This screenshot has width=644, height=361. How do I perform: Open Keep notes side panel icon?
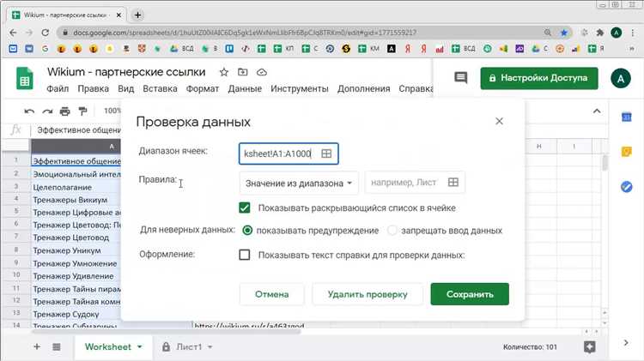click(626, 152)
